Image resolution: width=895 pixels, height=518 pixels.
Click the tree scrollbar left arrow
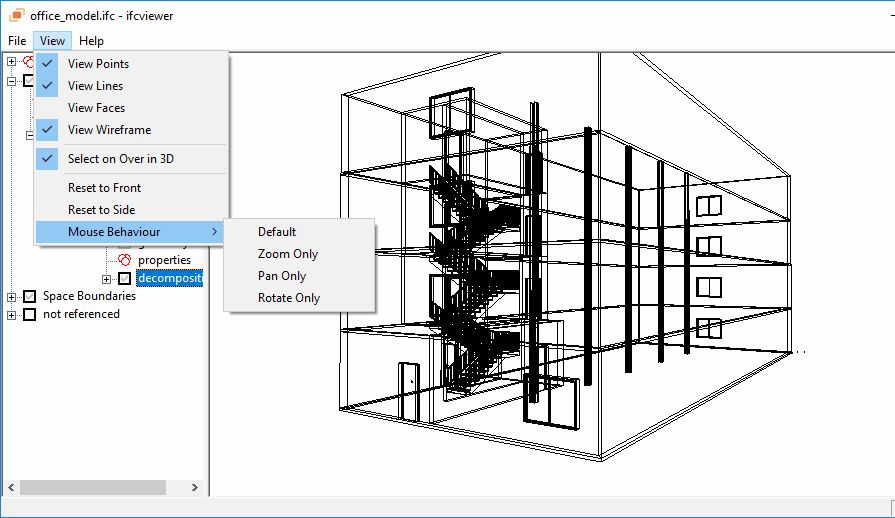11,487
